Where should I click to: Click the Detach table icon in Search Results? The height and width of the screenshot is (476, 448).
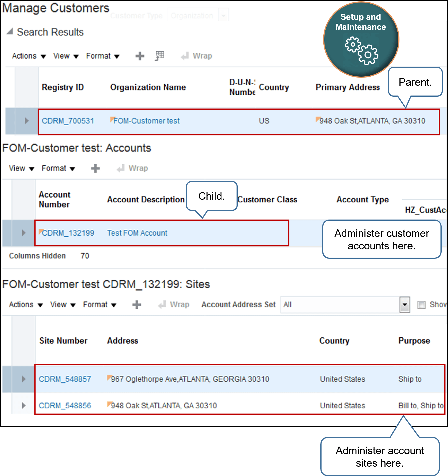(x=159, y=56)
